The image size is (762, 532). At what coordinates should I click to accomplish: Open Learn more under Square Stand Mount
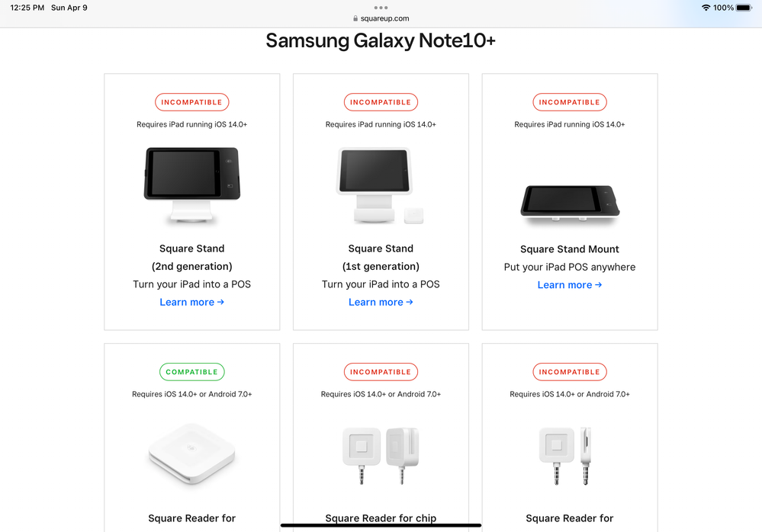pos(570,285)
